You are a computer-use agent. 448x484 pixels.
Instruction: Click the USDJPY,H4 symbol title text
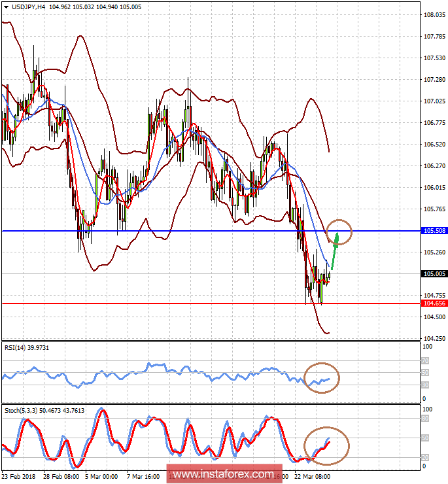(28, 7)
